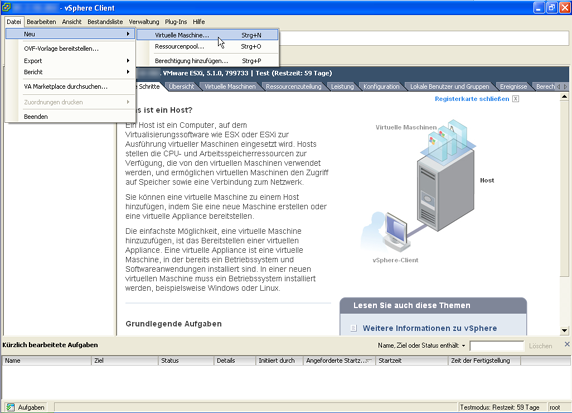Image resolution: width=572 pixels, height=413 pixels.
Task: Minimize the vSphere Client window
Action: [539, 8]
